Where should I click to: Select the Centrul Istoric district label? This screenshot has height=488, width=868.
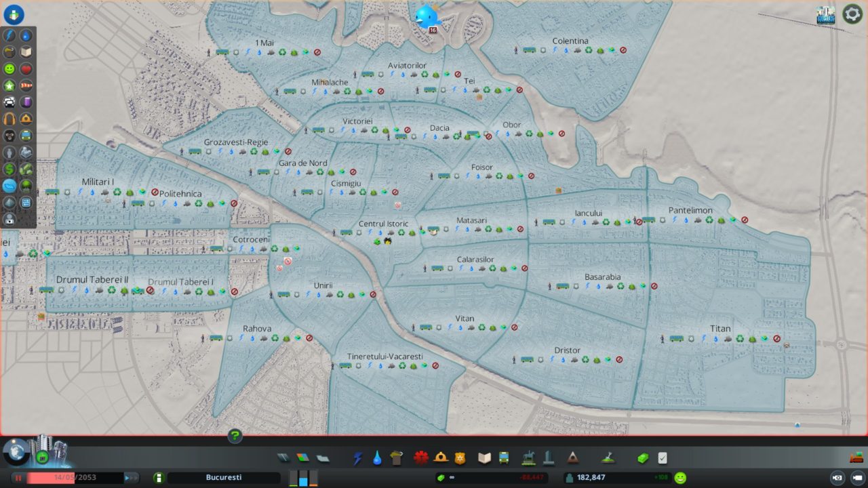point(383,224)
